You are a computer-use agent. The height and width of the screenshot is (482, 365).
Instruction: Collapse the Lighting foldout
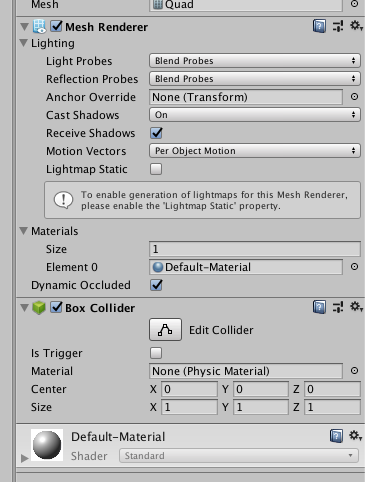tap(24, 43)
